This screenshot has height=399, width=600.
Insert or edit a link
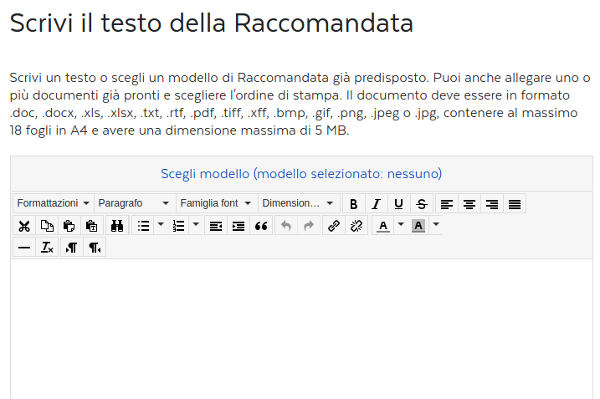[x=334, y=226]
